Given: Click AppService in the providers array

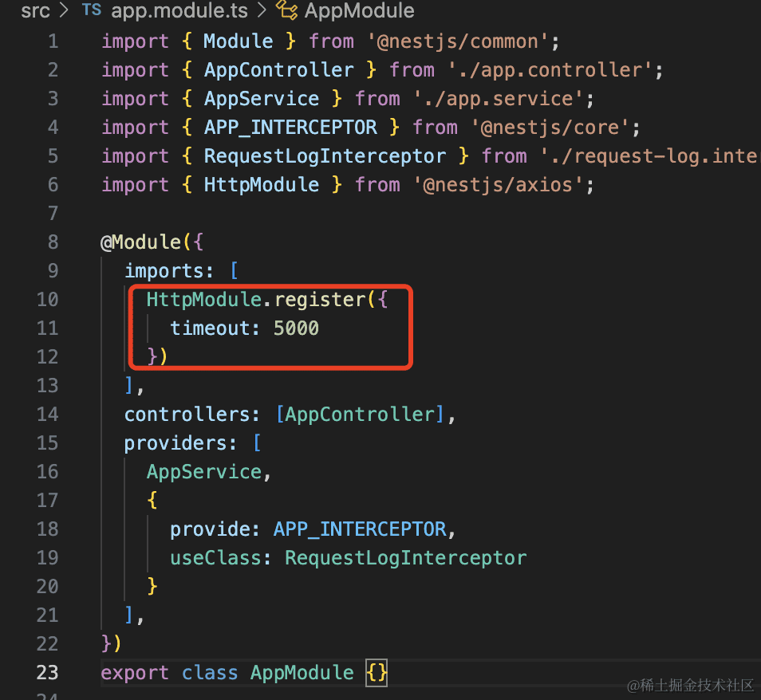Looking at the screenshot, I should (203, 471).
